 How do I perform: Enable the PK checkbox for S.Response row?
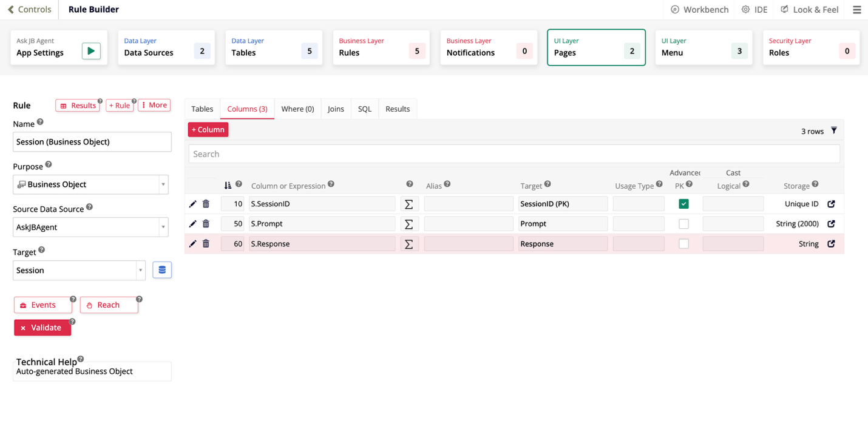pyautogui.click(x=683, y=244)
